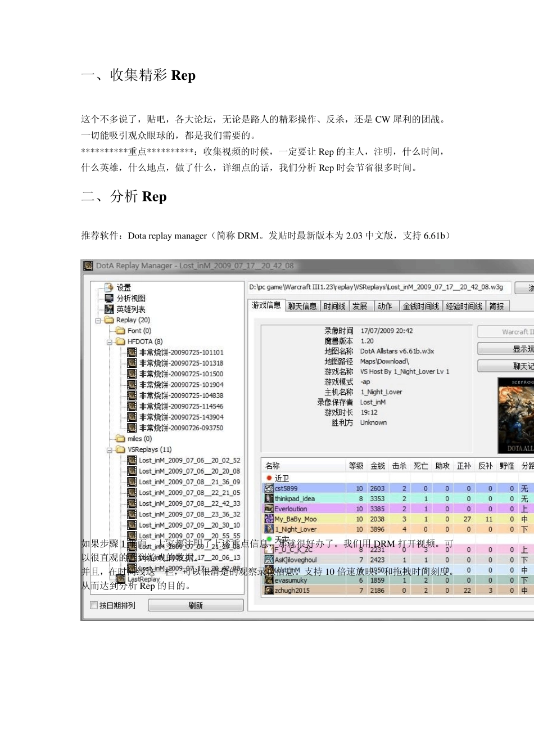534x756 pixels.
Task: Click replay film icon for 非常烧饼-20090725-101101
Action: [x=132, y=352]
